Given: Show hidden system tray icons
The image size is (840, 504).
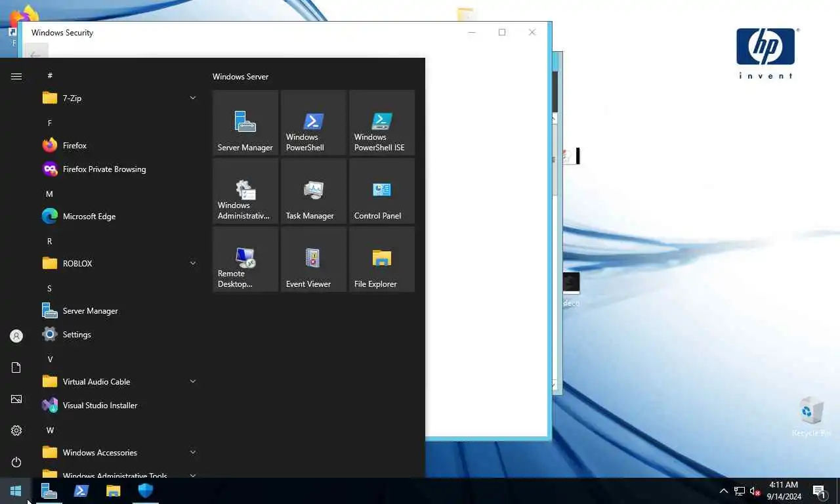Looking at the screenshot, I should (724, 491).
